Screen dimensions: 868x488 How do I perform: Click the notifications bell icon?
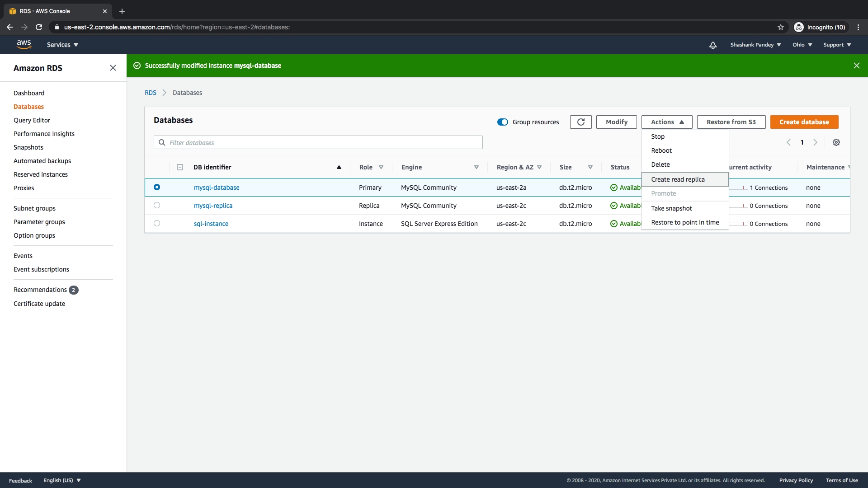[713, 45]
